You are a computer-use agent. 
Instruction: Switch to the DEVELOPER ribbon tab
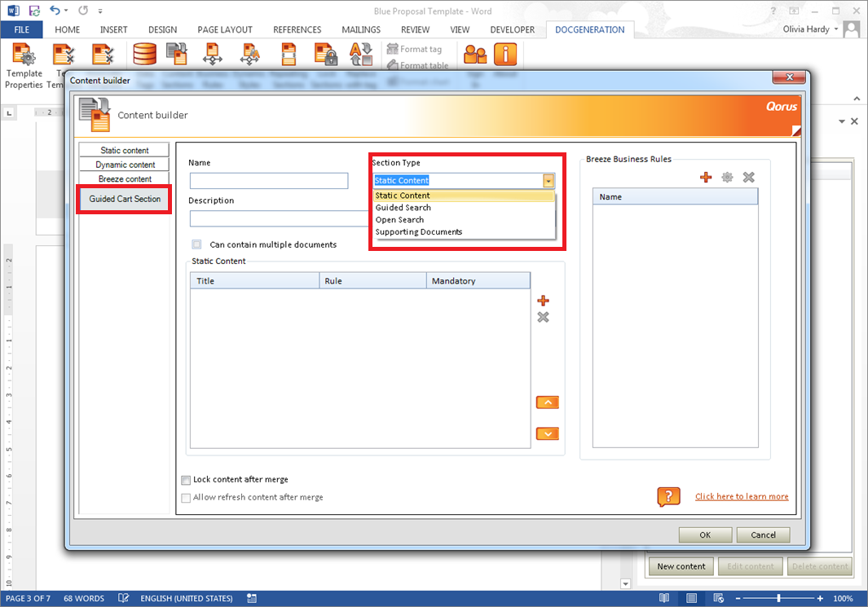512,29
